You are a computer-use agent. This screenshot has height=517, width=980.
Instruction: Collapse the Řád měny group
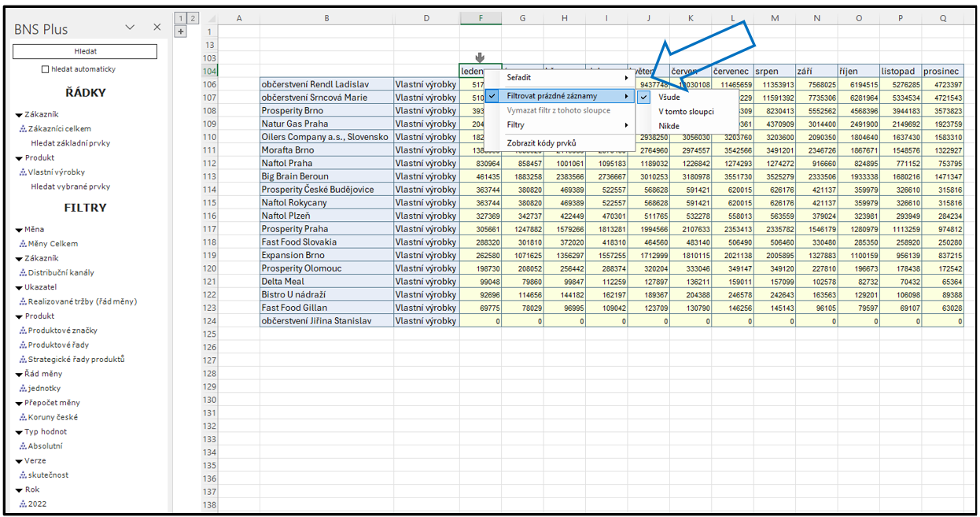(19, 375)
